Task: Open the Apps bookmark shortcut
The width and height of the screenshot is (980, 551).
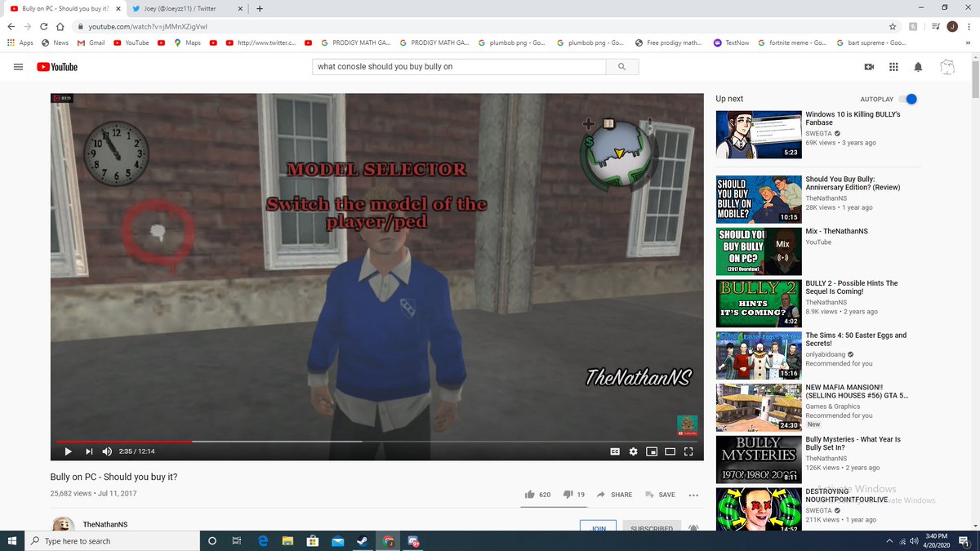Action: coord(20,42)
